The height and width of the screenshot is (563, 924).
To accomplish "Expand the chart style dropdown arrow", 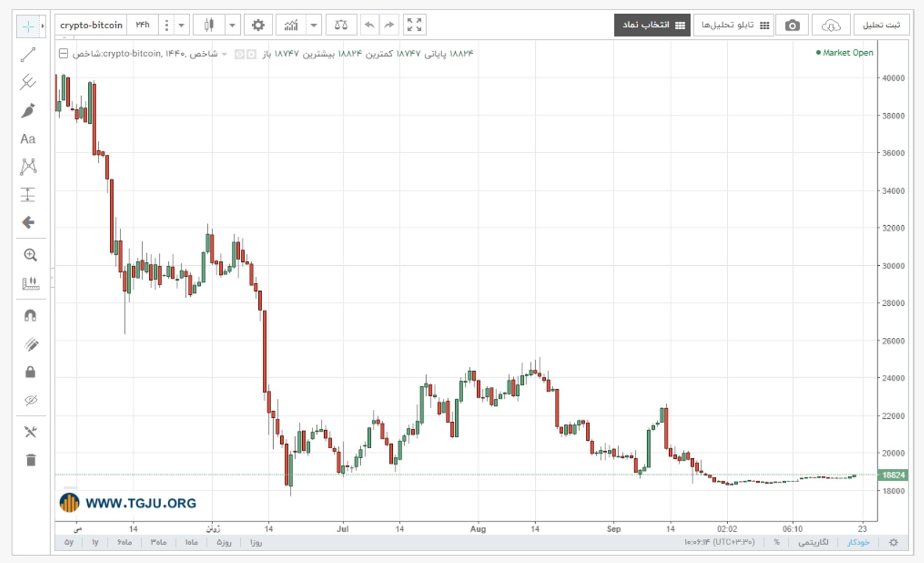I will [232, 25].
